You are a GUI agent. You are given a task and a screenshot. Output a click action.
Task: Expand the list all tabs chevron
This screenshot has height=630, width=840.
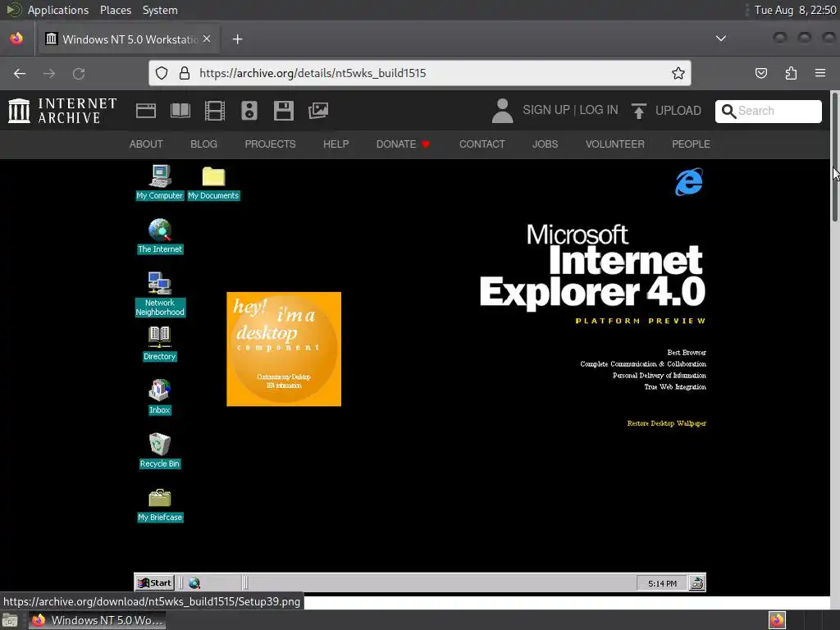pyautogui.click(x=721, y=39)
